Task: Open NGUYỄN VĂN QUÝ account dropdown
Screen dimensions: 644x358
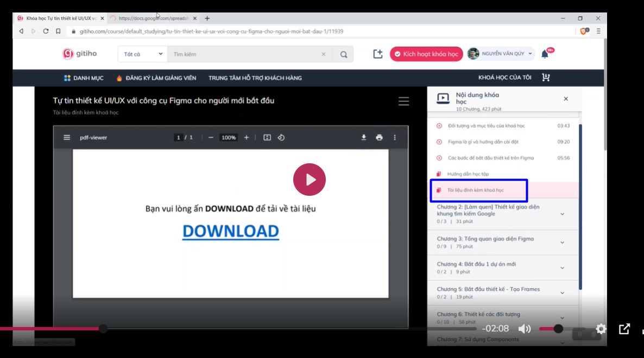Action: 501,54
